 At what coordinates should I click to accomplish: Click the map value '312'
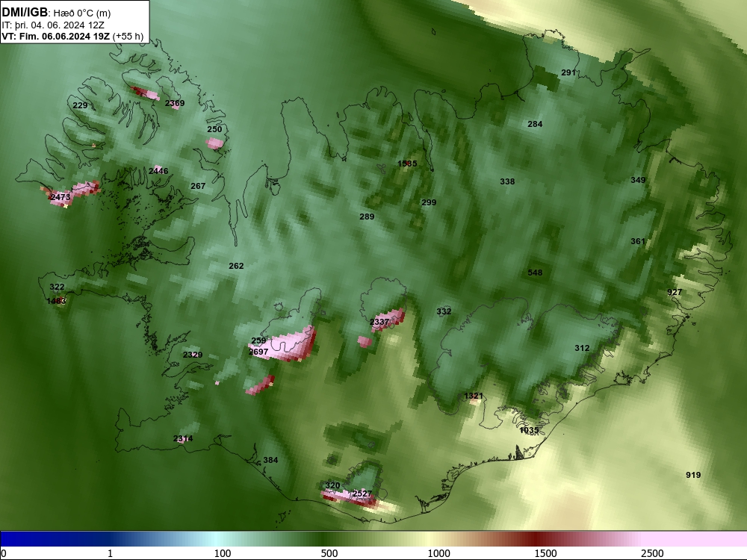click(x=582, y=348)
